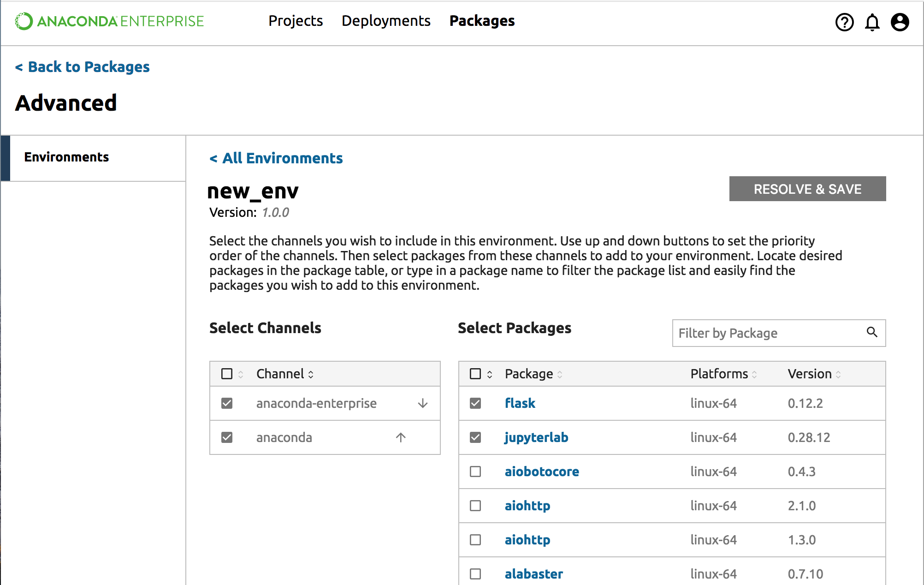Move anaconda-enterprise channel down with arrow
Viewport: 924px width, 585px height.
[422, 404]
